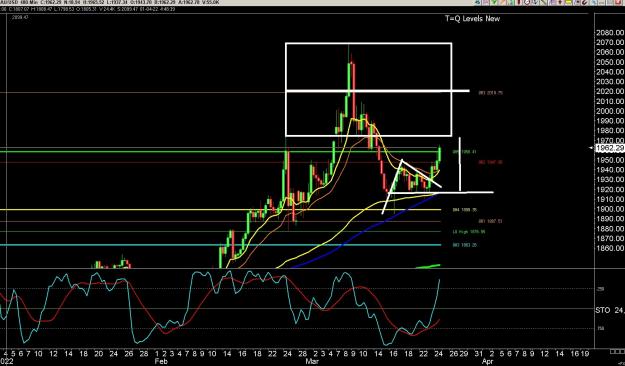This screenshot has height=366, width=625.
Task: Click the 2010.00 price axis label
Action: [610, 101]
